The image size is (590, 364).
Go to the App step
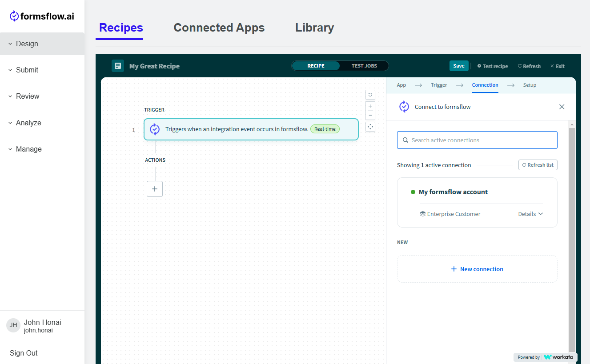tap(401, 85)
